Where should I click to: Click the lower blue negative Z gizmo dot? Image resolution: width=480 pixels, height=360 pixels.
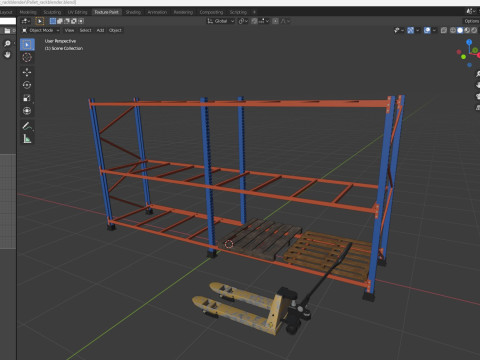(469, 65)
